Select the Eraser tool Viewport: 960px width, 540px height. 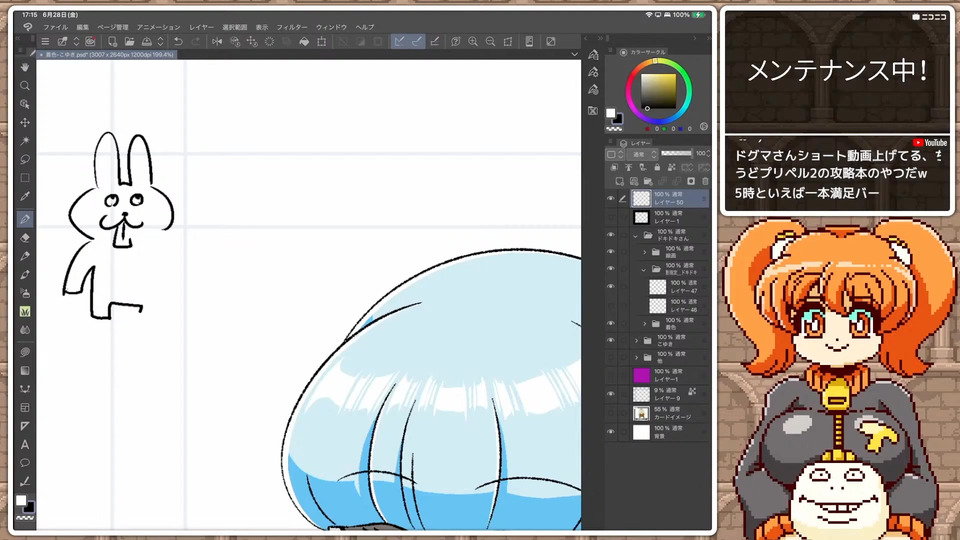click(25, 238)
